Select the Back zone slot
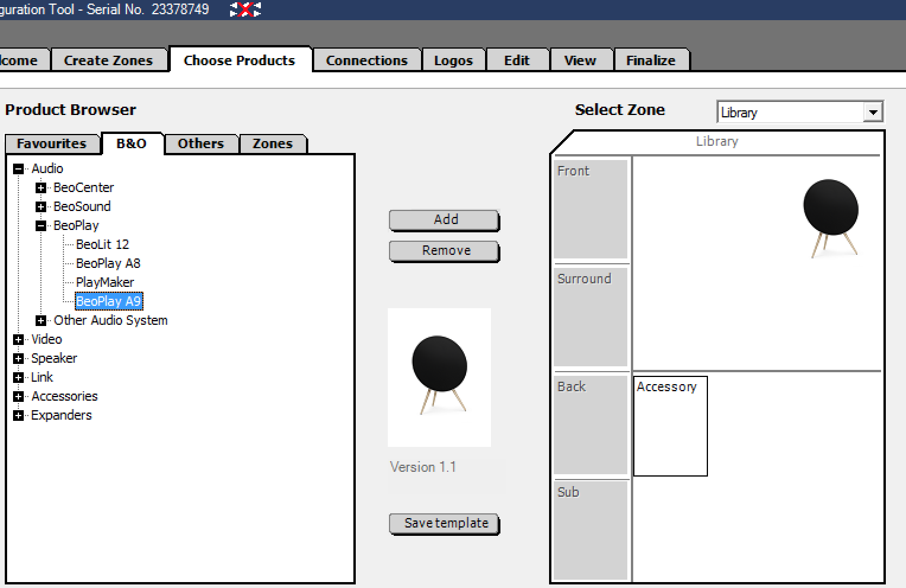 click(x=591, y=424)
